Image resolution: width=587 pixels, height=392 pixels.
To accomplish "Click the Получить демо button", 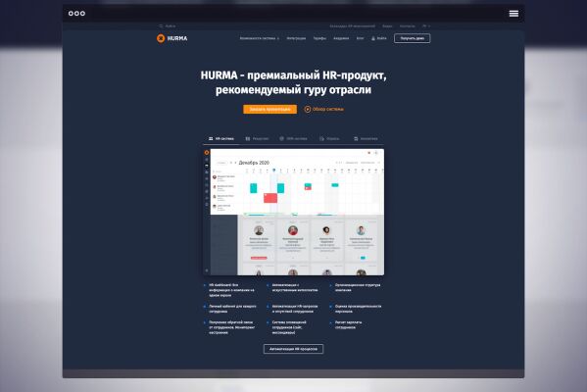I will coord(413,38).
